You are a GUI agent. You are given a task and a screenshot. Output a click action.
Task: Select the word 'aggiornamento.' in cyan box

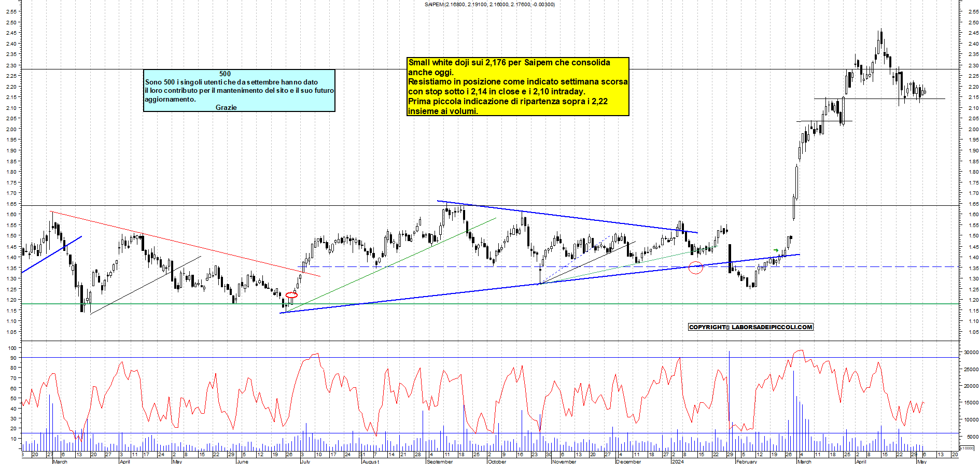(171, 99)
